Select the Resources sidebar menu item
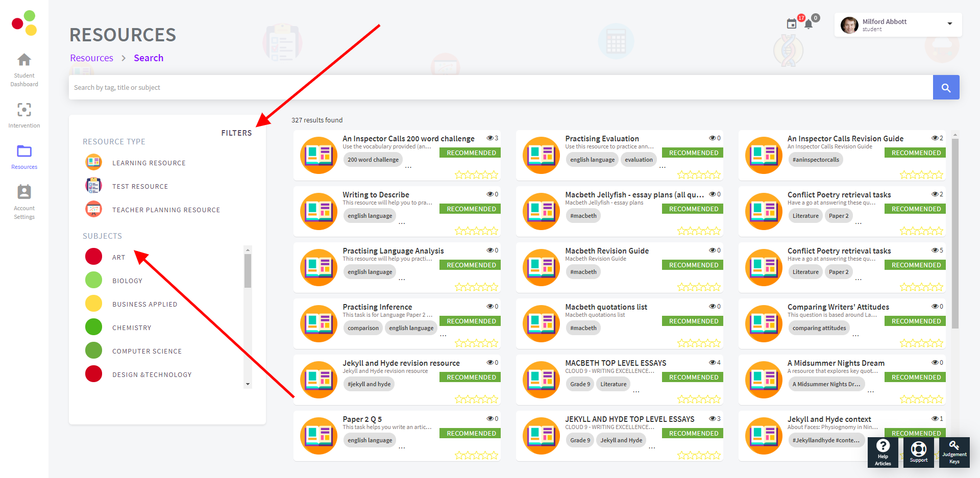This screenshot has width=980, height=478. coord(24,156)
